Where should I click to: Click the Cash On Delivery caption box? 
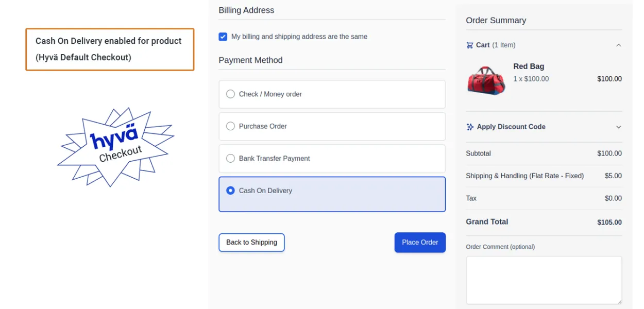(x=110, y=49)
